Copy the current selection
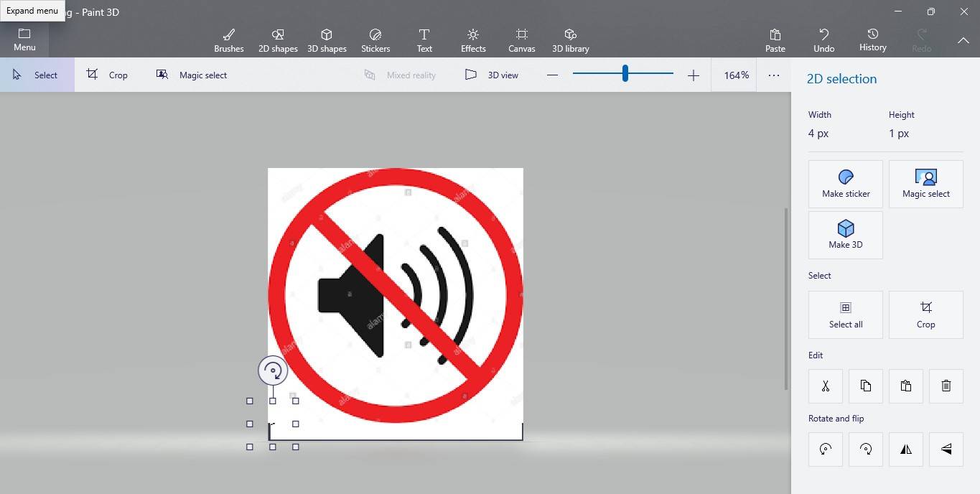The width and height of the screenshot is (980, 494). [865, 386]
